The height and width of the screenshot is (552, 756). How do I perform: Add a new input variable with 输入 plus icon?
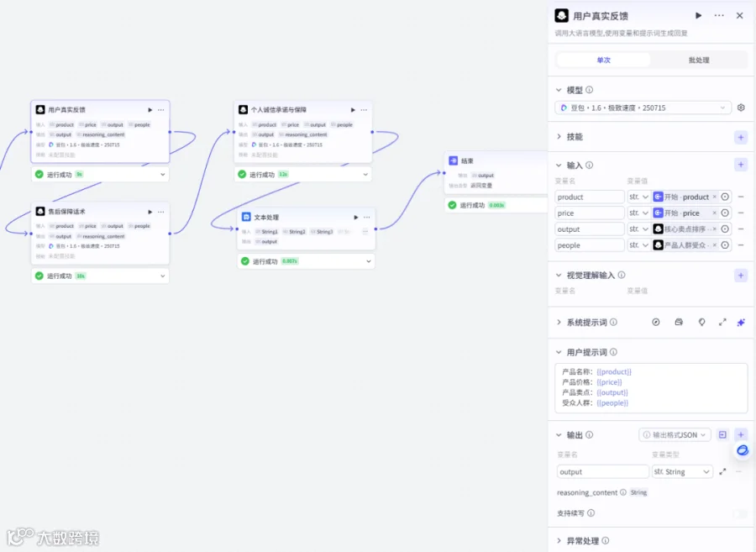741,165
